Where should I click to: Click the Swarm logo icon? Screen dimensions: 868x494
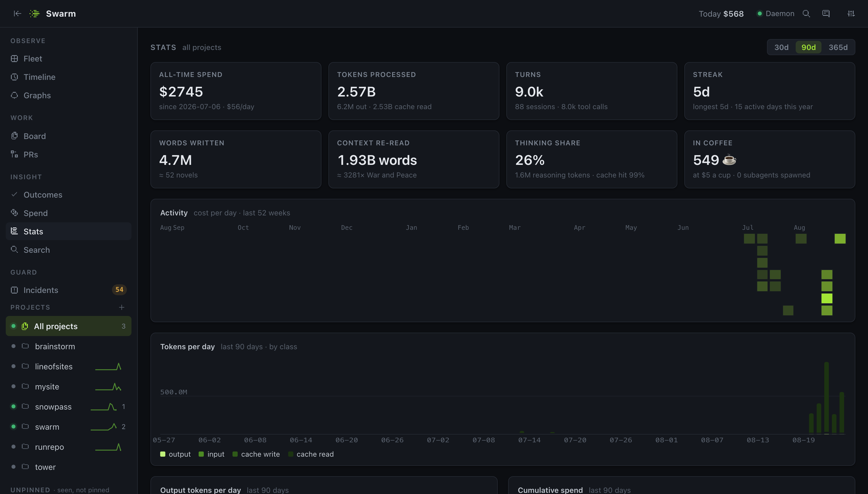click(x=34, y=13)
